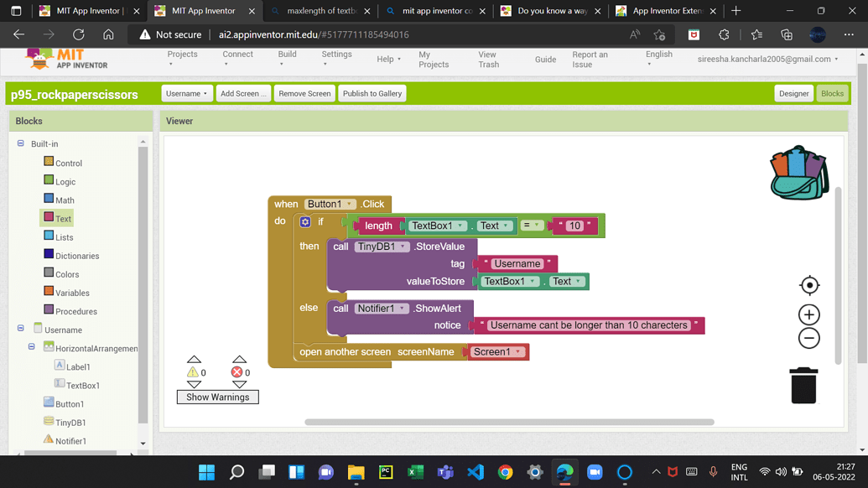Screen dimensions: 868x488
Task: Click the blue mutator gear on the if block
Action: 305,222
